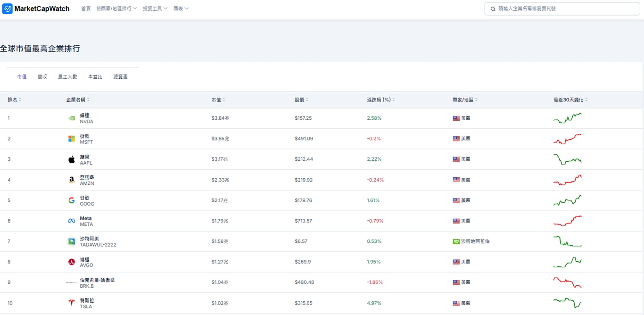The width and height of the screenshot is (644, 315).
Task: Click the Microsoft company logo
Action: pyautogui.click(x=72, y=139)
